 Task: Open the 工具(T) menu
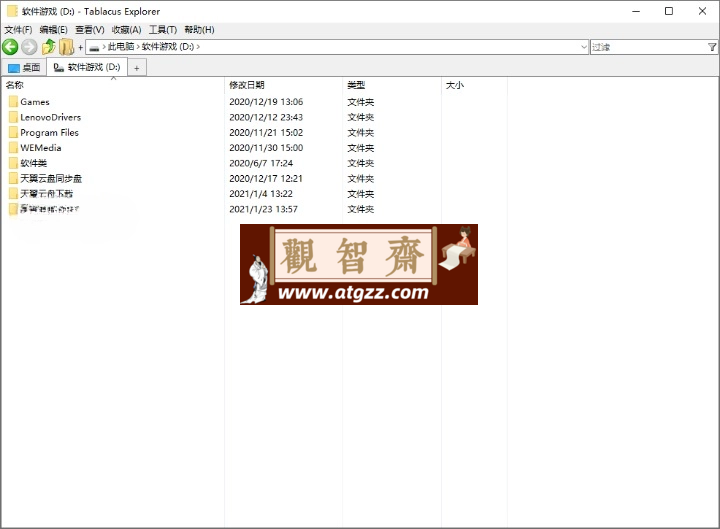tap(163, 30)
